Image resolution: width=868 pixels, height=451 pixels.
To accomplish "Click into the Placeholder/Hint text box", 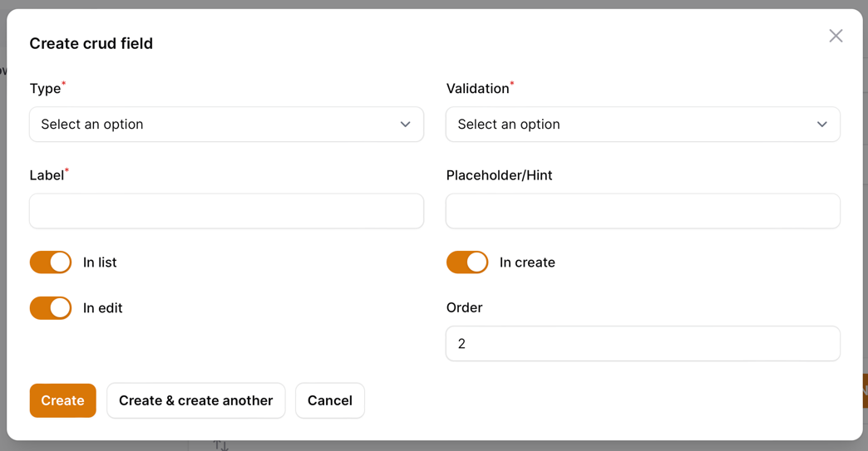I will pos(643,211).
